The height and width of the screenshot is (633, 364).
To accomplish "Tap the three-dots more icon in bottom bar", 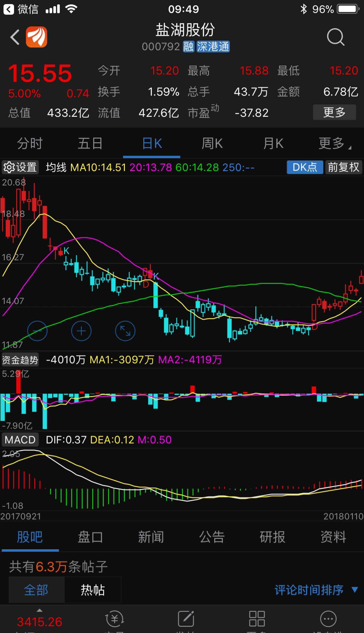I will pos(328,619).
